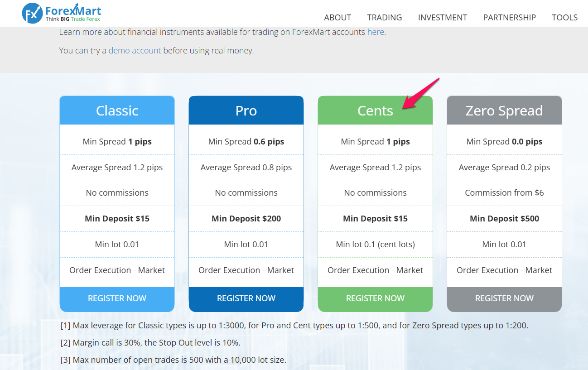Click 'Min Spread 0.6 pips' text

point(246,142)
